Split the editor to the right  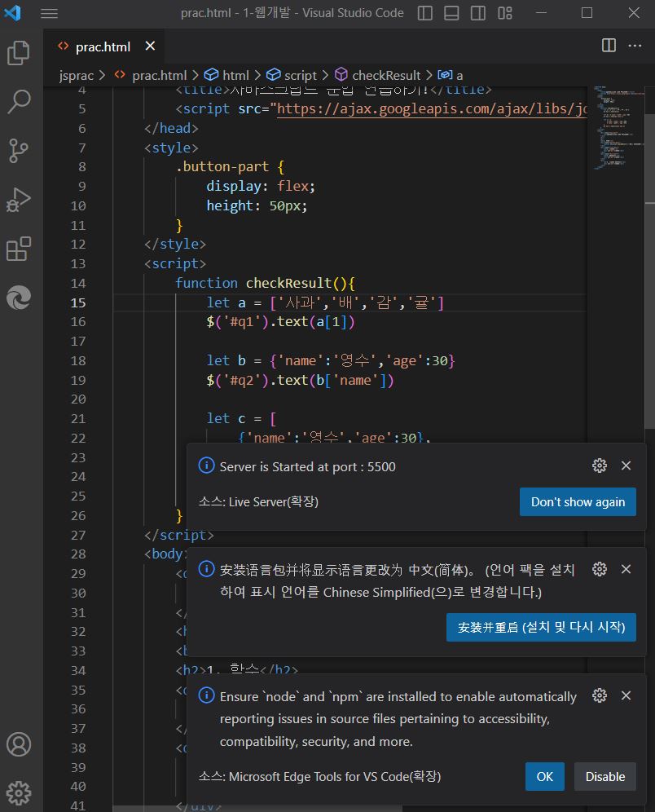pos(609,46)
